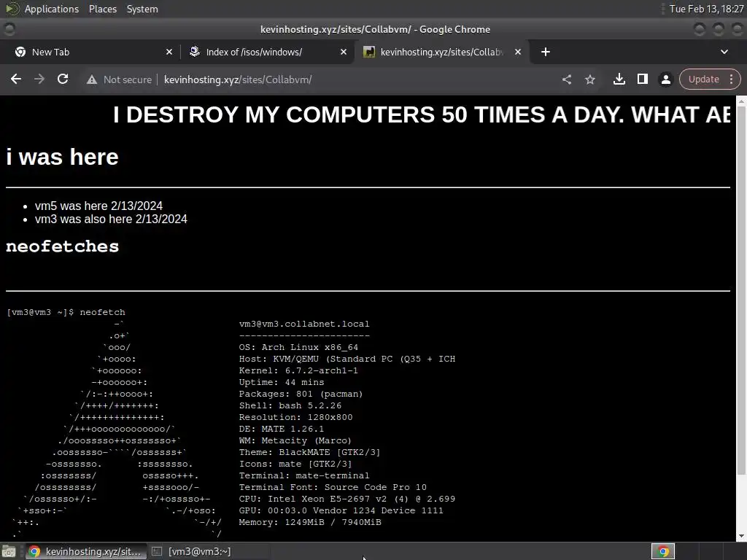The width and height of the screenshot is (747, 560).
Task: Click scrollbar up arrow
Action: pyautogui.click(x=741, y=100)
